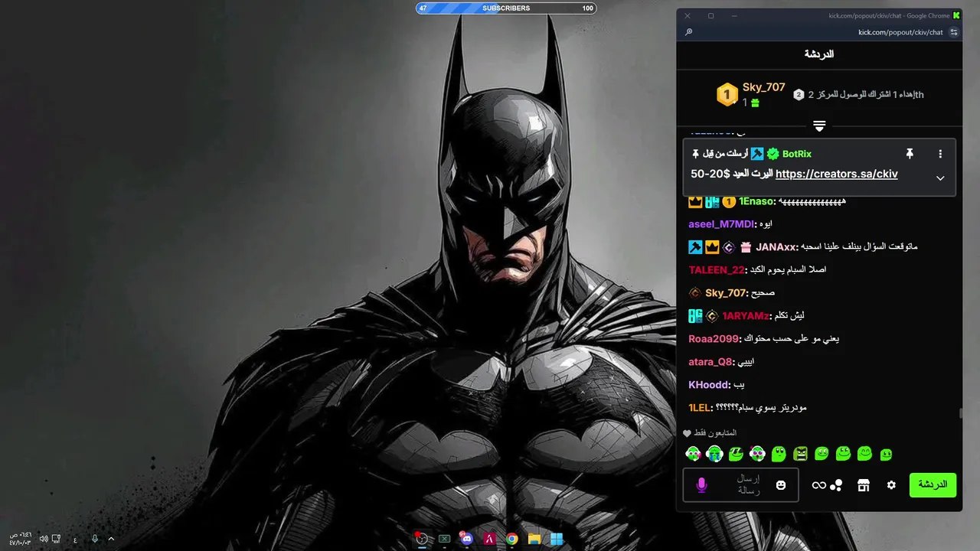Focus the إرسال رسالة message field

[x=740, y=485]
